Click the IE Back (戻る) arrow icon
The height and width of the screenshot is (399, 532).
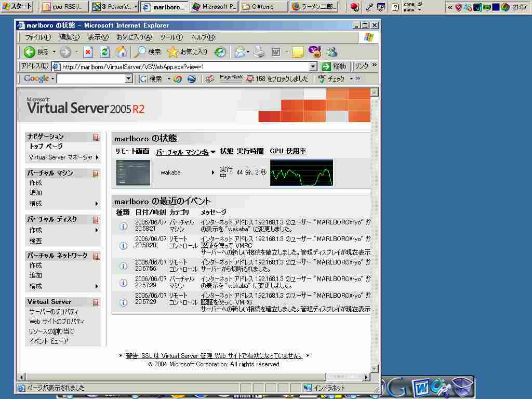30,52
